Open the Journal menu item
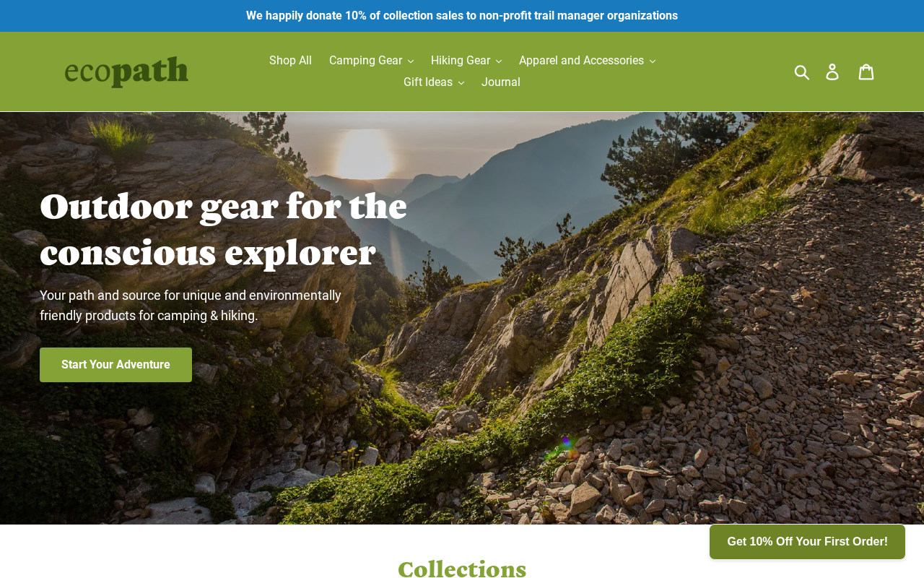924x578 pixels. click(x=501, y=82)
